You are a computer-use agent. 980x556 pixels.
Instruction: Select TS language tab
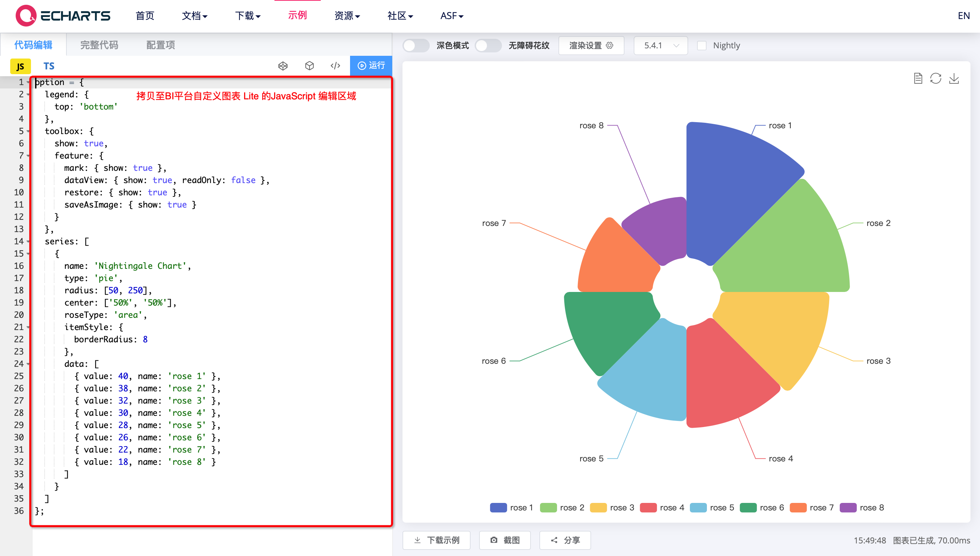click(49, 66)
